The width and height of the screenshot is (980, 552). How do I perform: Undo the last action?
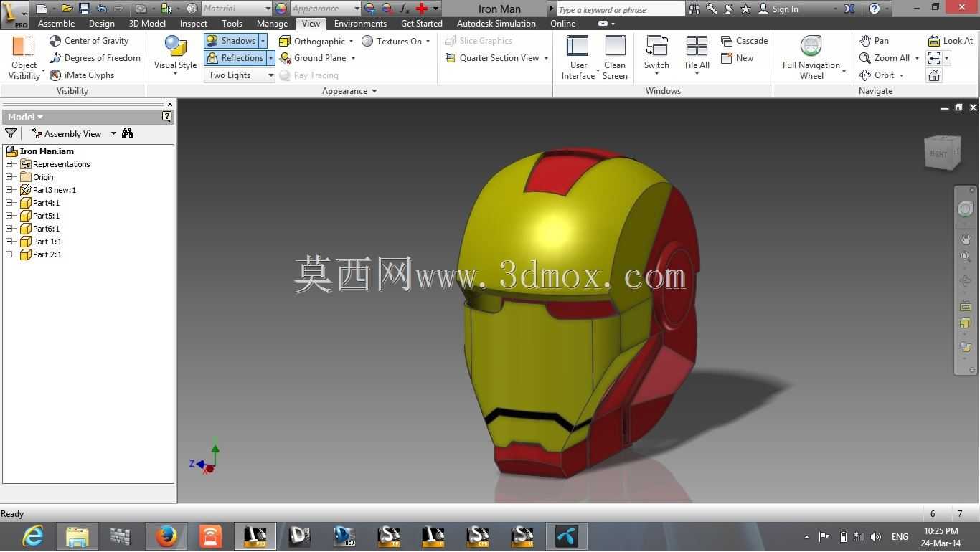(x=101, y=9)
